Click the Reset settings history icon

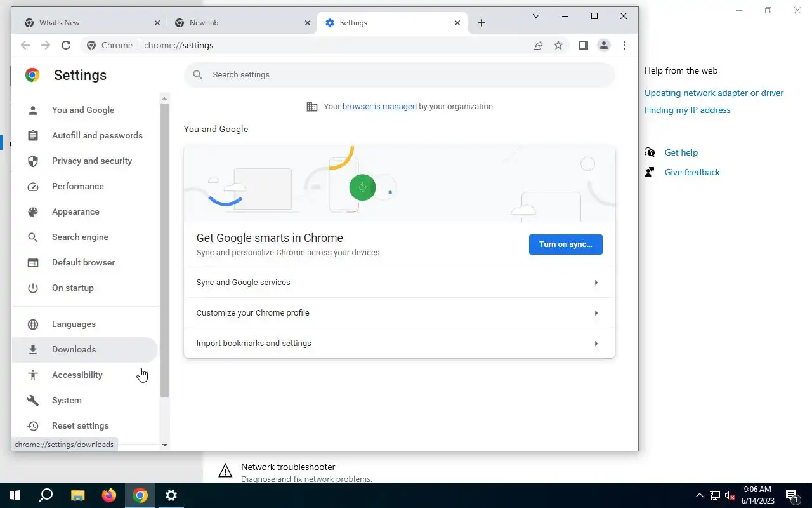(33, 425)
